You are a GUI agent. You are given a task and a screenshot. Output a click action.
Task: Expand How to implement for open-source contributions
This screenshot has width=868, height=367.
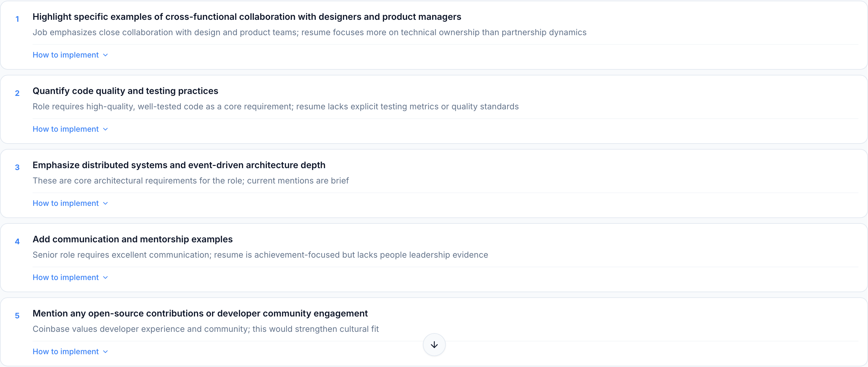(x=66, y=351)
